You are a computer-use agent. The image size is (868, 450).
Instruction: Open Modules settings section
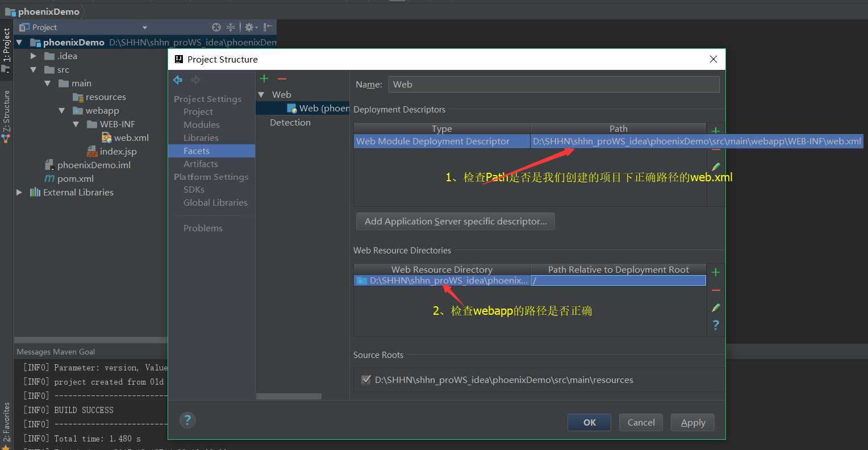pos(202,125)
